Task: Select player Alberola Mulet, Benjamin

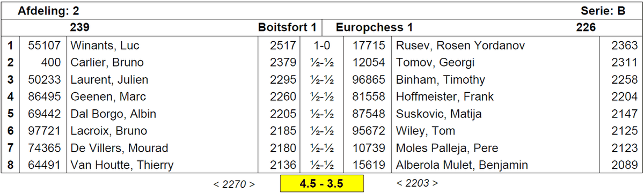Action: [x=462, y=165]
